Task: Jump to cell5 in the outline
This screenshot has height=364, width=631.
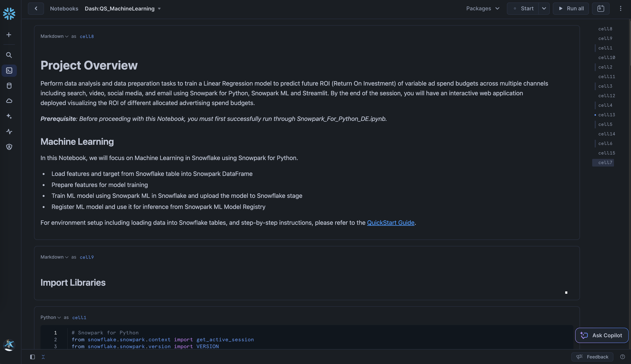Action: point(605,124)
